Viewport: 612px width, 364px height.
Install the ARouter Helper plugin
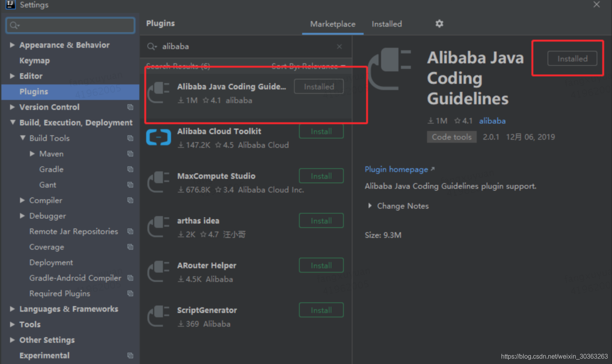click(321, 266)
